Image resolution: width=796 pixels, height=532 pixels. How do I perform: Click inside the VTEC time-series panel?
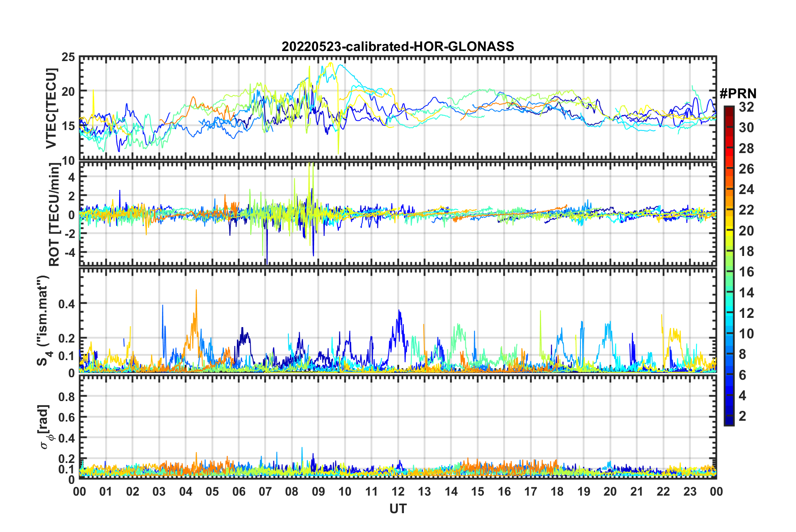398,108
